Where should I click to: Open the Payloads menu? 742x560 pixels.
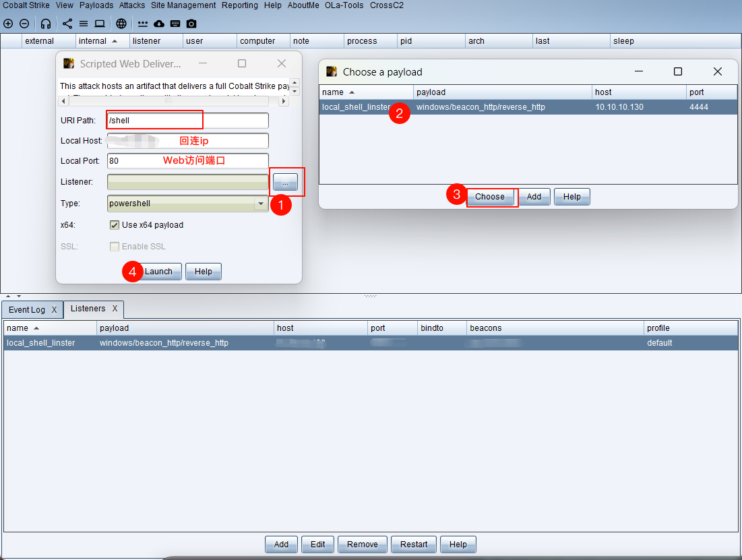(x=96, y=5)
